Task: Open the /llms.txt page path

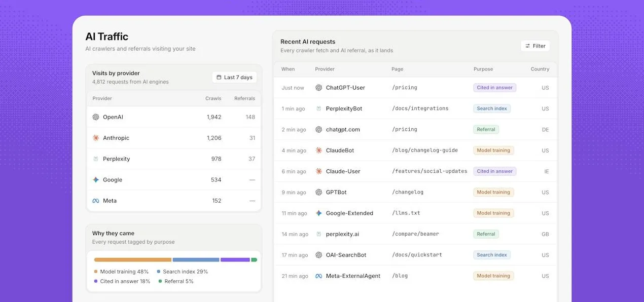Action: tap(406, 213)
